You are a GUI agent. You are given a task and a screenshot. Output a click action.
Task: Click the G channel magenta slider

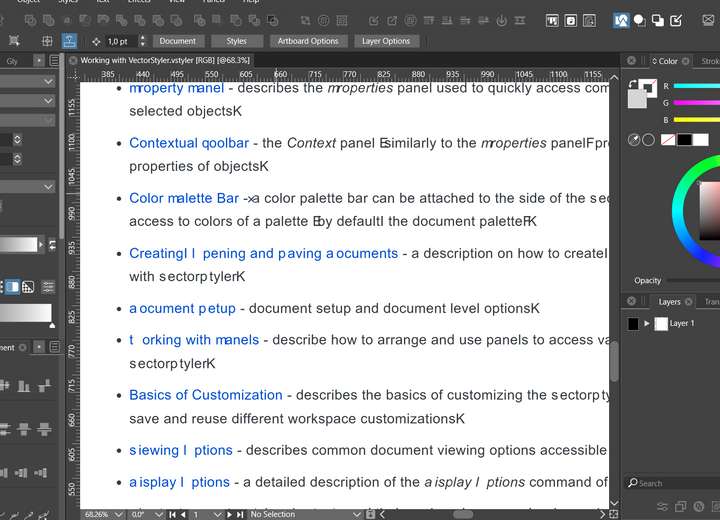click(697, 103)
